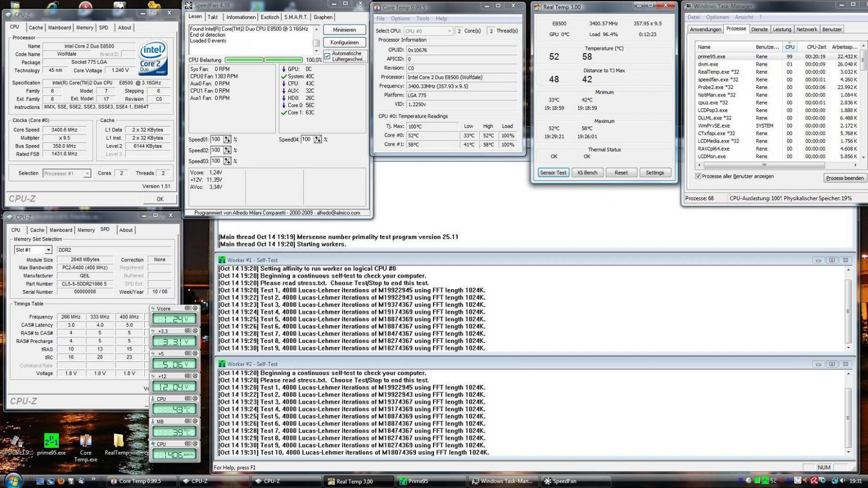Open the Ansicht menu in Task Manager
Image resolution: width=868 pixels, height=488 pixels.
[744, 17]
